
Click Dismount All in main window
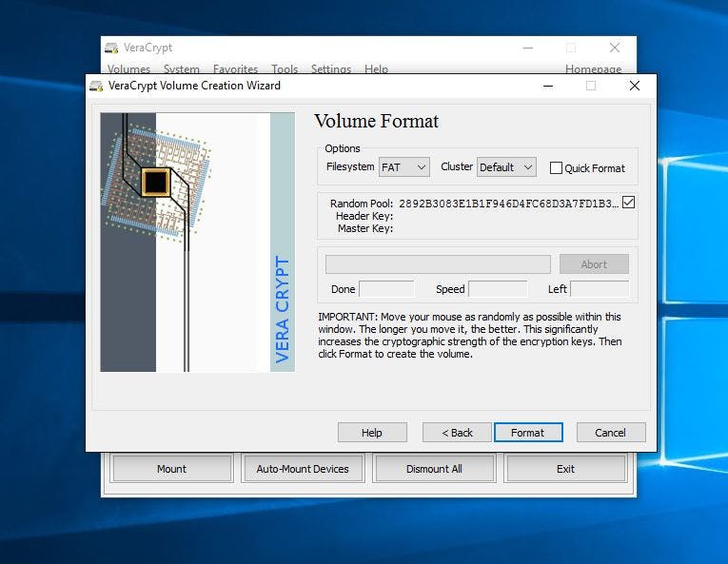pos(434,469)
